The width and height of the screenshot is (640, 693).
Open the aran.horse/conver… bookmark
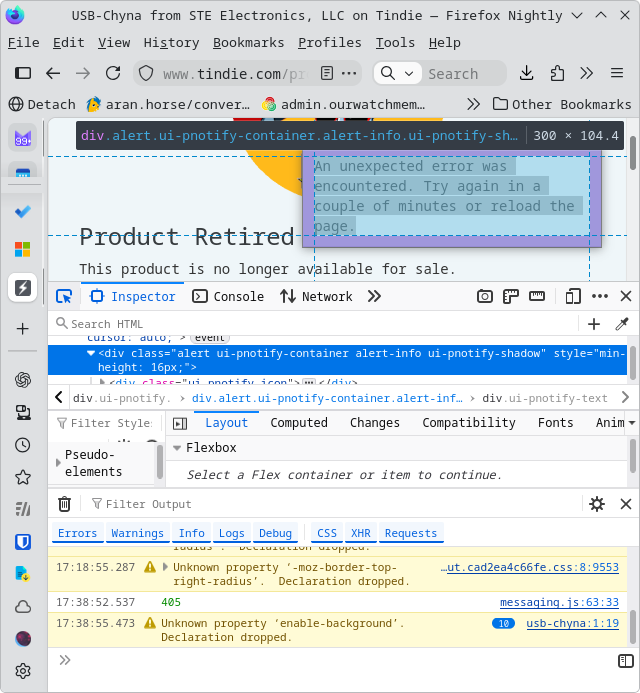(168, 105)
